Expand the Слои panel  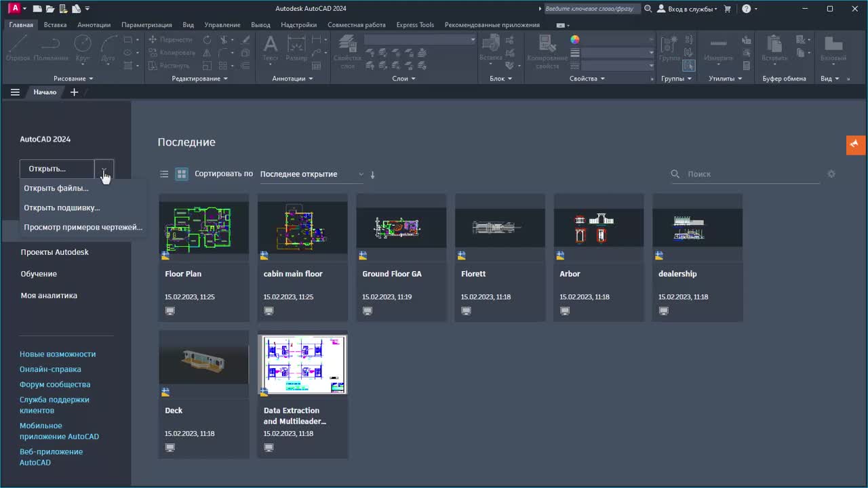tap(403, 79)
